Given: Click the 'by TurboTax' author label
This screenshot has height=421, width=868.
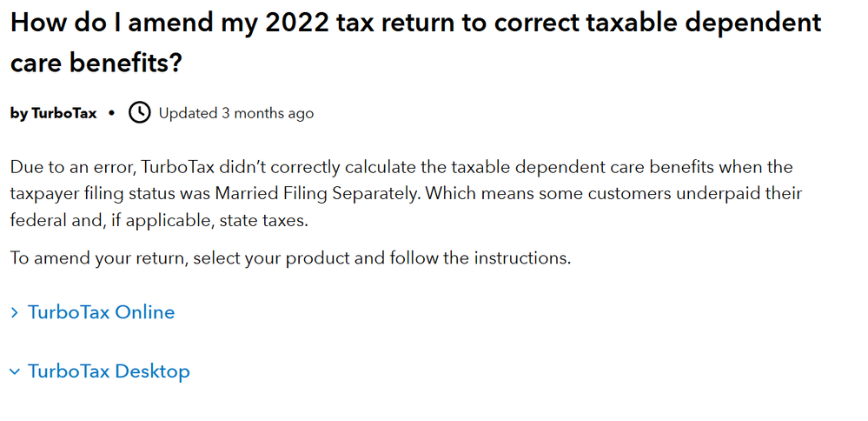Looking at the screenshot, I should [53, 114].
